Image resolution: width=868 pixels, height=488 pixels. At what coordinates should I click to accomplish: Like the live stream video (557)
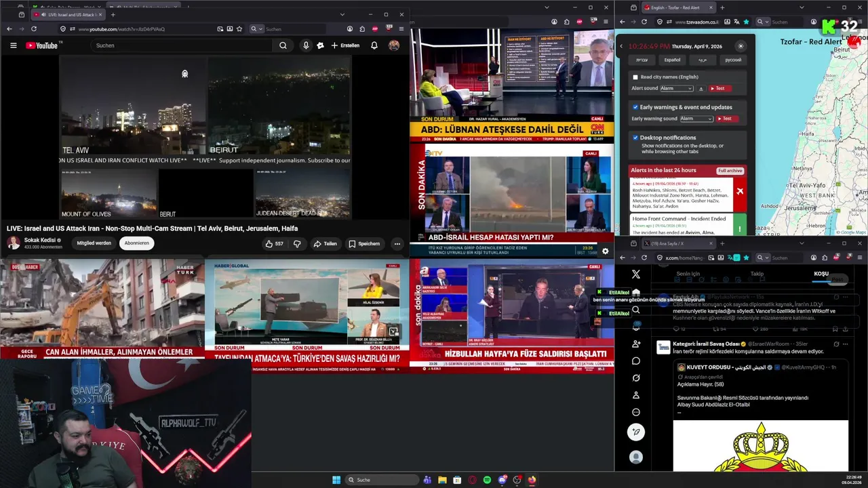(275, 243)
